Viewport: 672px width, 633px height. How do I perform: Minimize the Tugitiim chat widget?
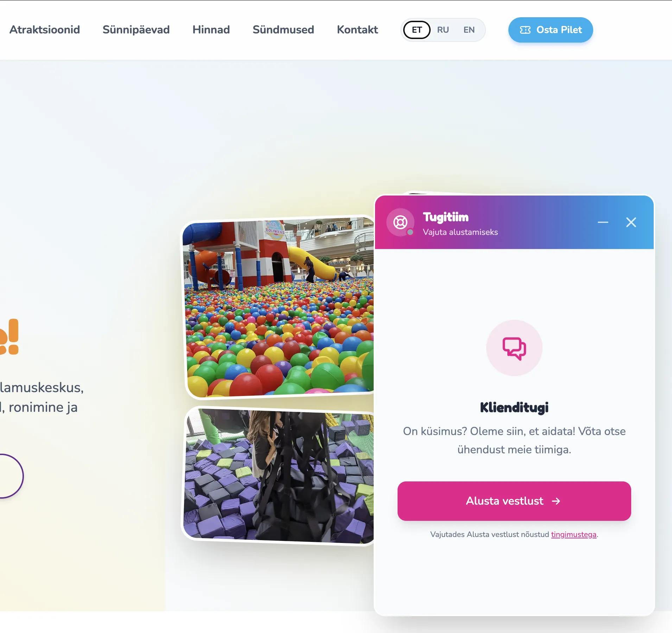pos(603,222)
